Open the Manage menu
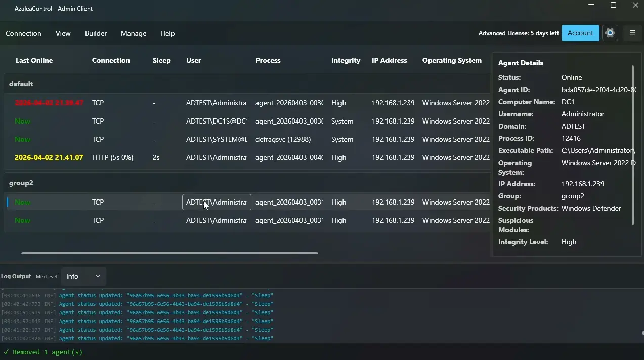Image resolution: width=644 pixels, height=360 pixels. (x=134, y=33)
